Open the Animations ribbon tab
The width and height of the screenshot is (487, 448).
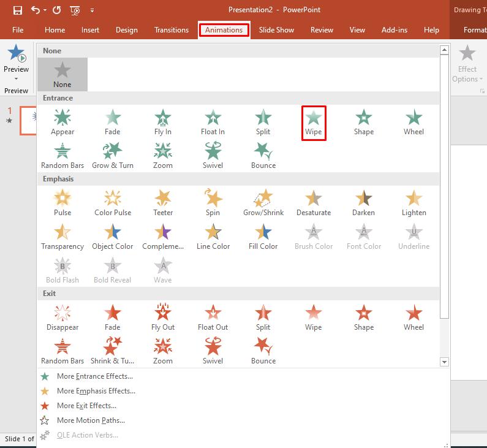pos(224,30)
